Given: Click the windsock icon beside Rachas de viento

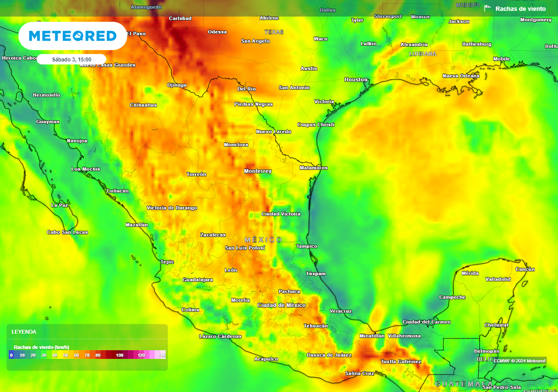Looking at the screenshot, I should 487,8.
